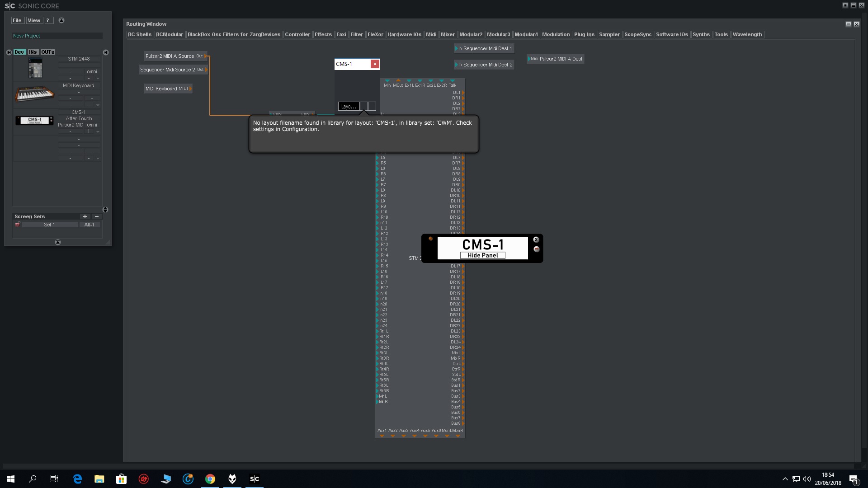Select the MIDI Keyboard device thumbnail

[x=35, y=94]
